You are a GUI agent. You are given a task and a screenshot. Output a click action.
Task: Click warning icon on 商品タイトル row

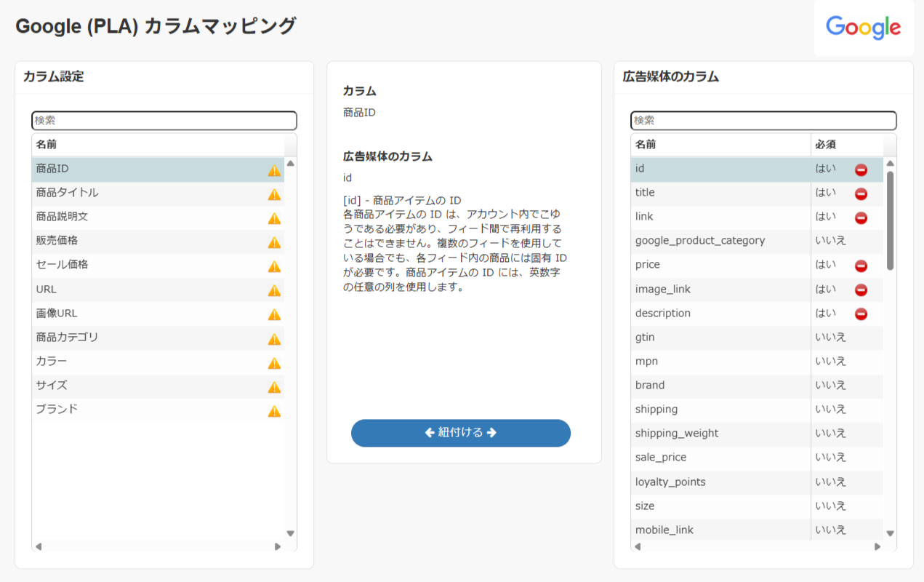pyautogui.click(x=274, y=194)
